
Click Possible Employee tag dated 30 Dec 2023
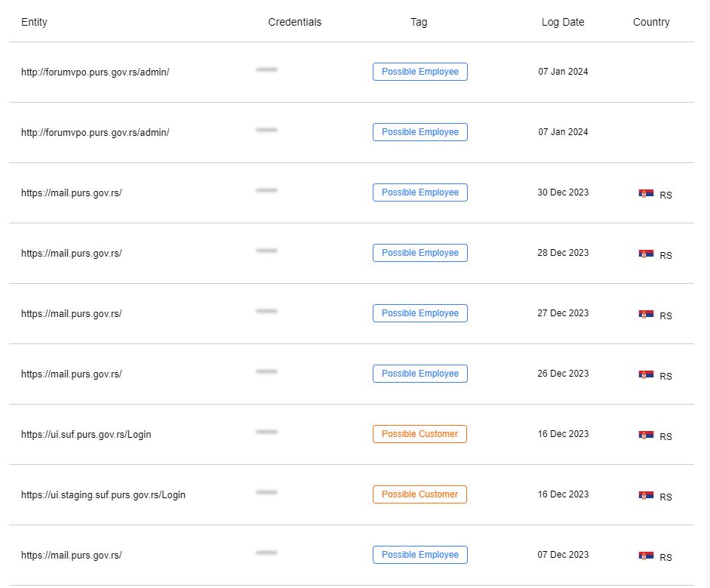coord(420,192)
